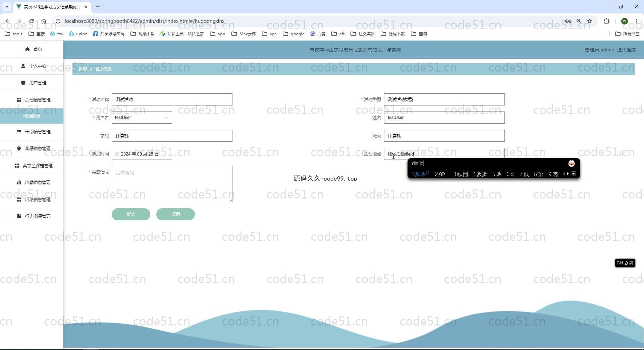Collapse 活动信息管理 sidebar menu
644x350 pixels.
point(32,100)
